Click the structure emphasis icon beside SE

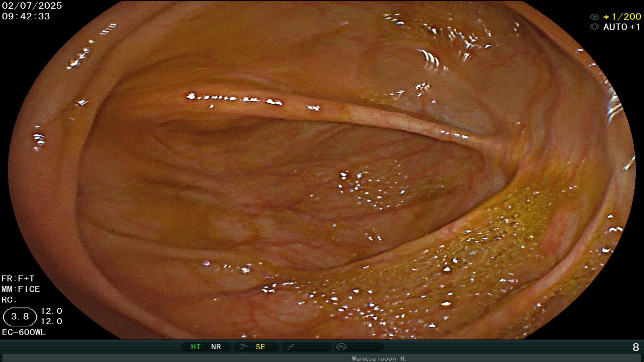244,347
